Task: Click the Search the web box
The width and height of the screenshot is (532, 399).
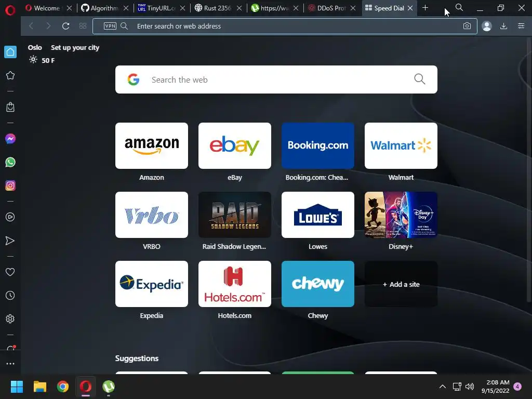Action: (276, 79)
